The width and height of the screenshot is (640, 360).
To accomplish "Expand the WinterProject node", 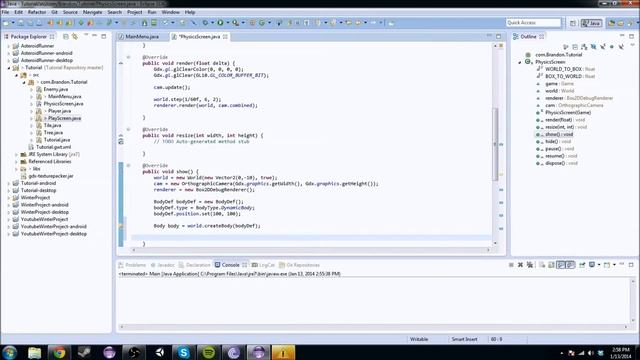I will tap(9, 198).
